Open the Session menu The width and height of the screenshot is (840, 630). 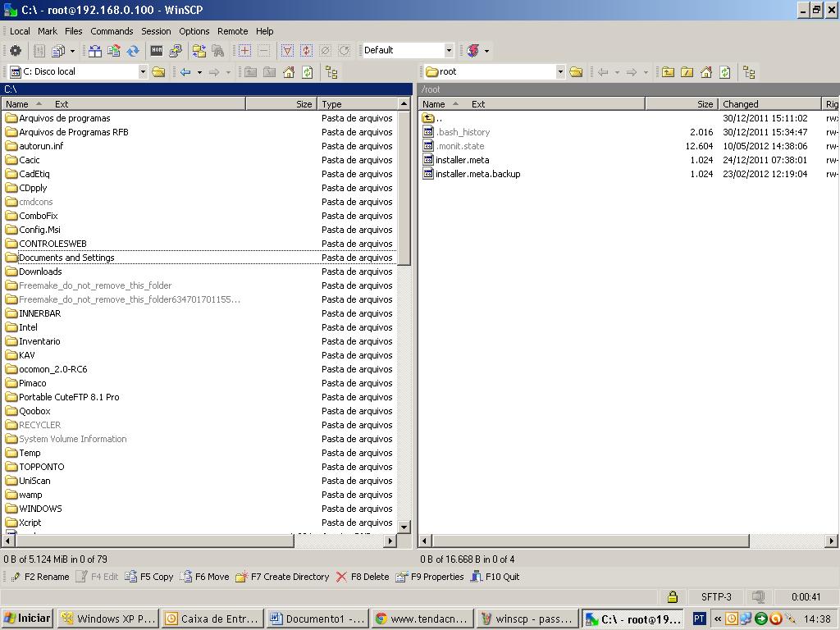point(156,31)
